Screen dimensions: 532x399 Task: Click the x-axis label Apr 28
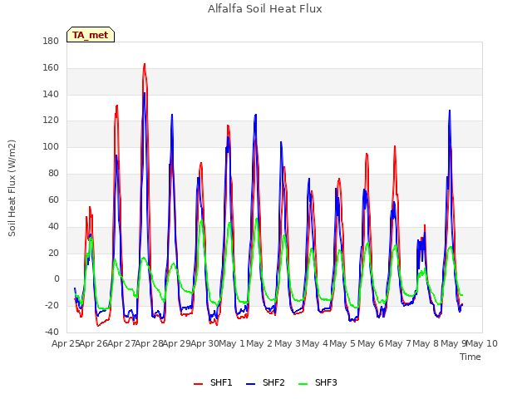(150, 343)
